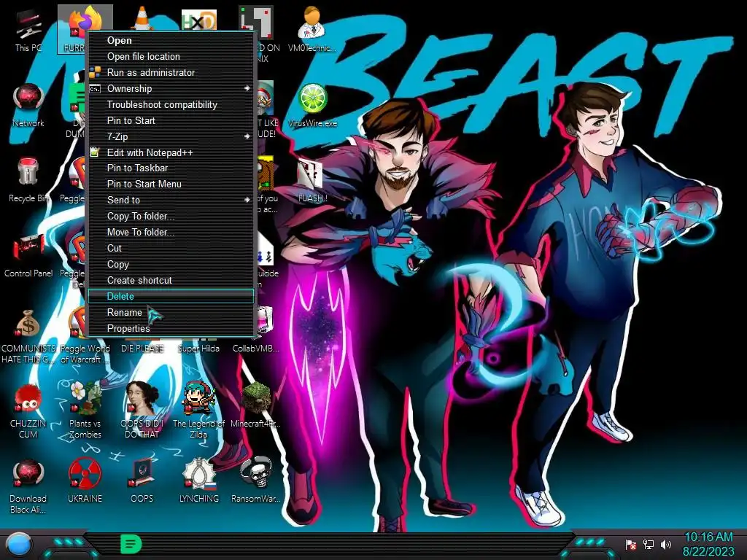
Task: Select Run as administrator
Action: tap(171, 72)
